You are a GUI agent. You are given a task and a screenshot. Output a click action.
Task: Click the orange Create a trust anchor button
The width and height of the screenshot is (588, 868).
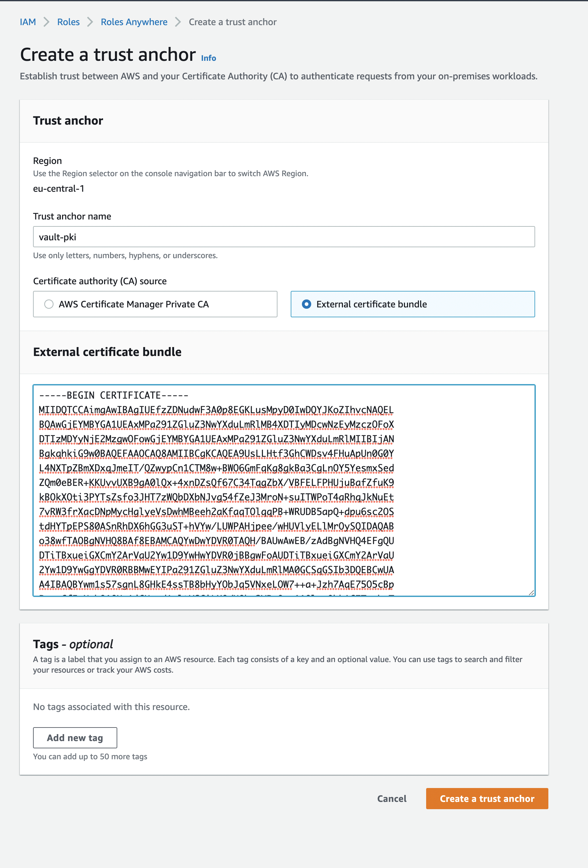(487, 799)
